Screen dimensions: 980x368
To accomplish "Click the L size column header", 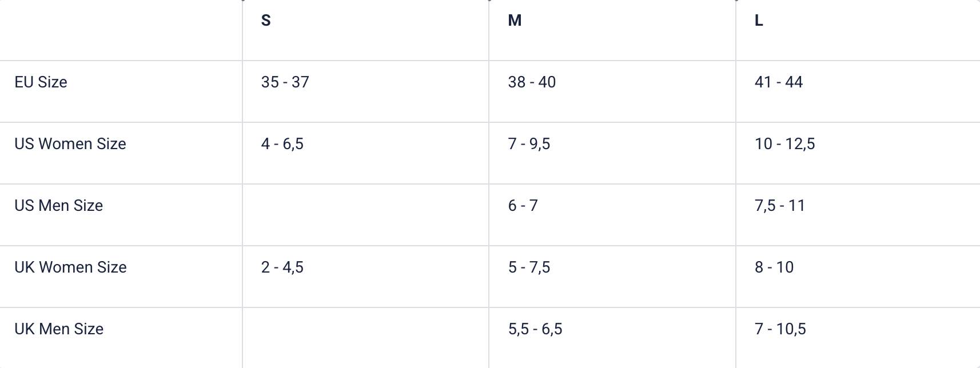I will pos(759,21).
